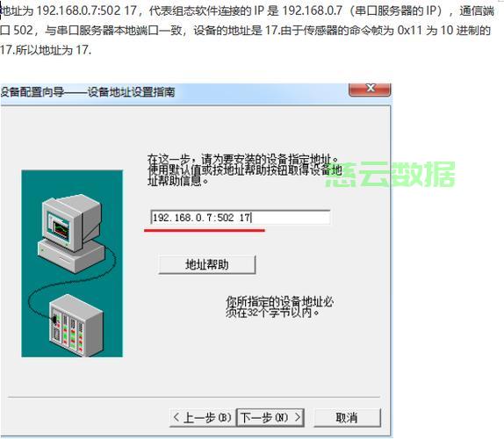Click the chart screen on the monitor picture
Image resolution: width=504 pixels, height=439 pixels.
pyautogui.click(x=60, y=229)
